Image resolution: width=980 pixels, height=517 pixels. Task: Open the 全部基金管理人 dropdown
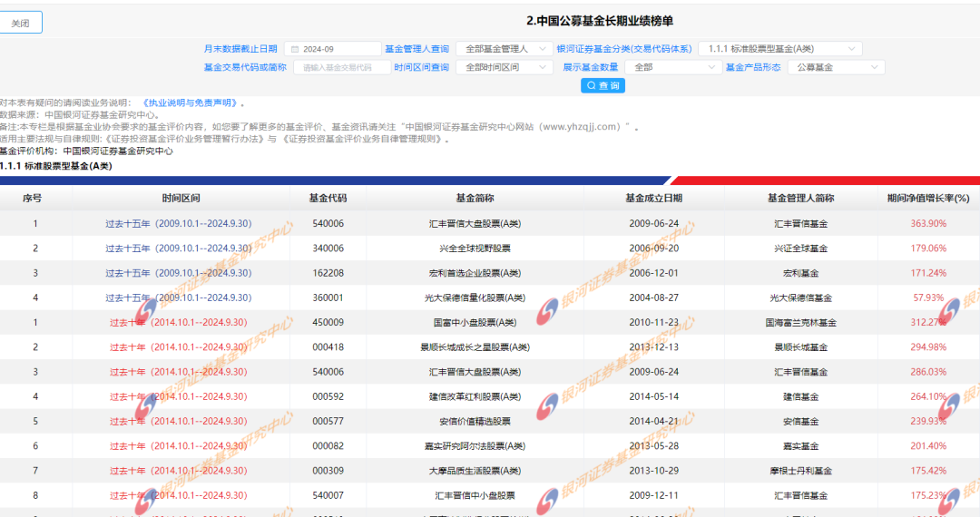pos(505,49)
